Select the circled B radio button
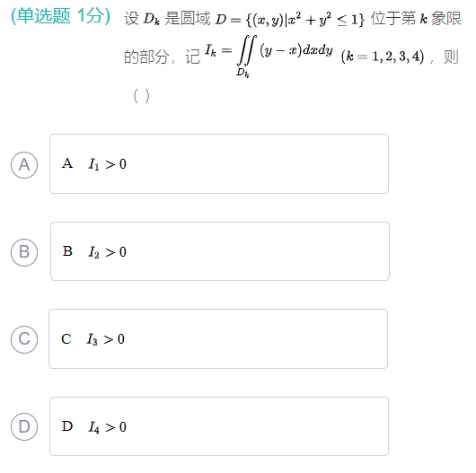The image size is (476, 473). tap(24, 252)
